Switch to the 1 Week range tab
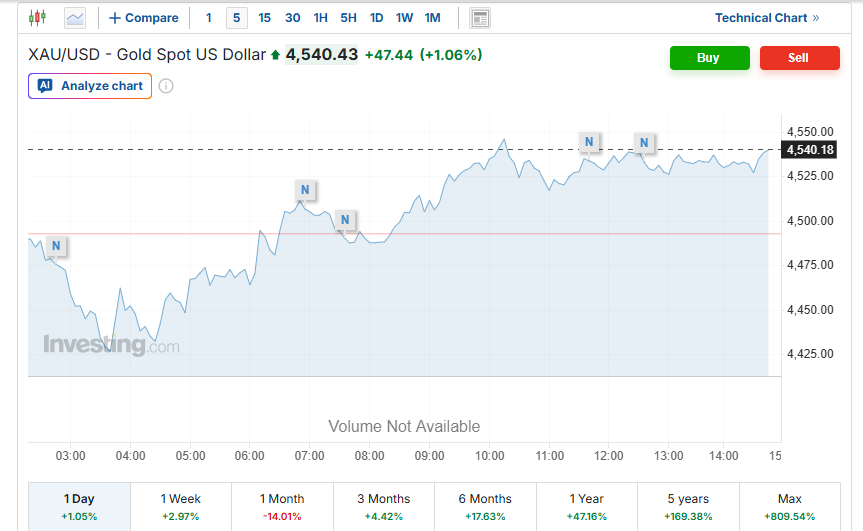The height and width of the screenshot is (531, 863). pyautogui.click(x=181, y=505)
